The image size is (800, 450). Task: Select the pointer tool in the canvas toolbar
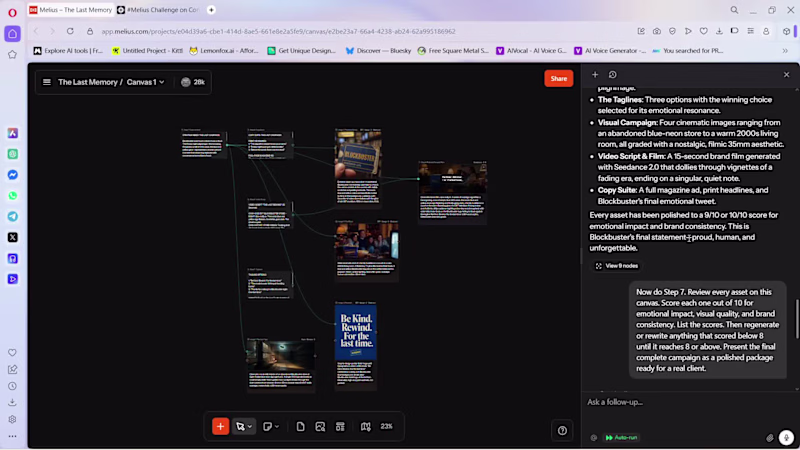coord(240,427)
